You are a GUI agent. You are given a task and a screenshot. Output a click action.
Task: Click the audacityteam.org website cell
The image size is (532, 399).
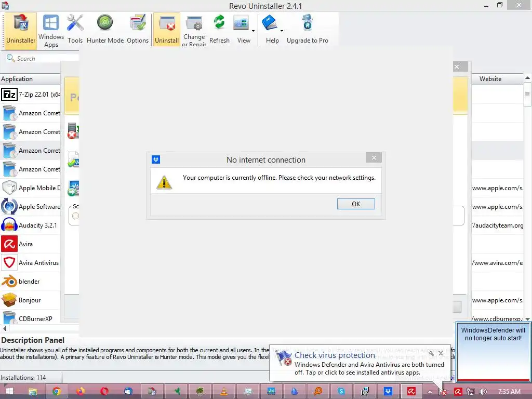[497, 225]
